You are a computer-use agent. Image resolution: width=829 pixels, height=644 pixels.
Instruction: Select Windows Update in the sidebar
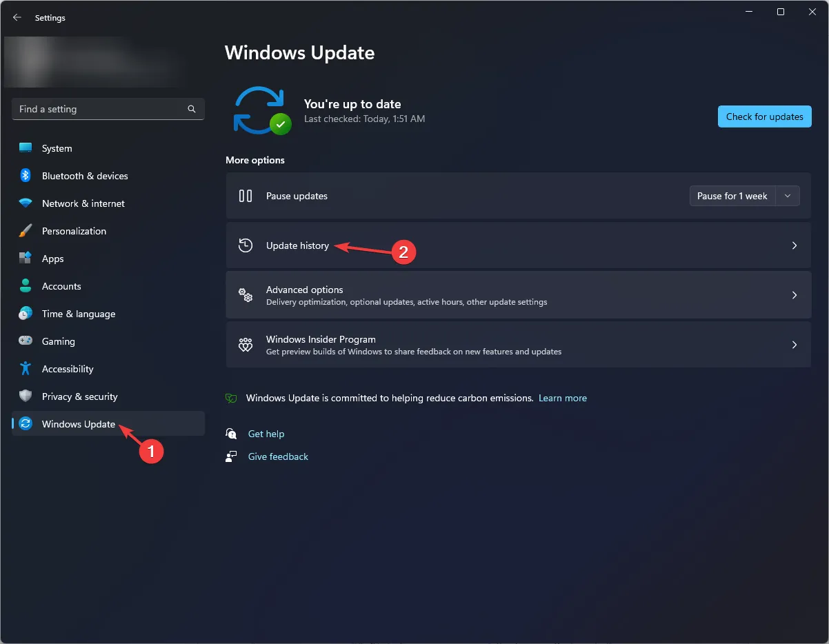(x=108, y=424)
